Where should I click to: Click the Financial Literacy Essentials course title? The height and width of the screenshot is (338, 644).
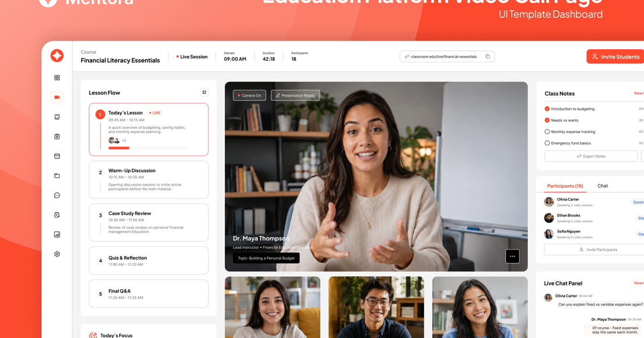[120, 61]
